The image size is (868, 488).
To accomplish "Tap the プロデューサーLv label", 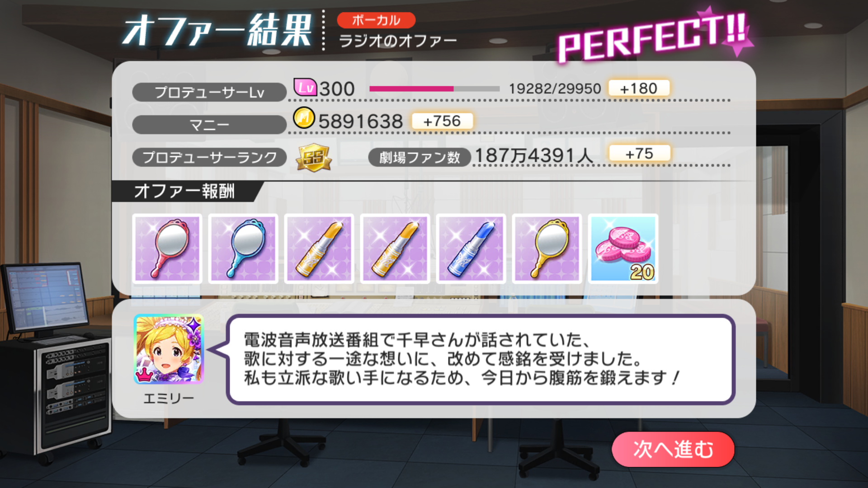I will coord(209,92).
